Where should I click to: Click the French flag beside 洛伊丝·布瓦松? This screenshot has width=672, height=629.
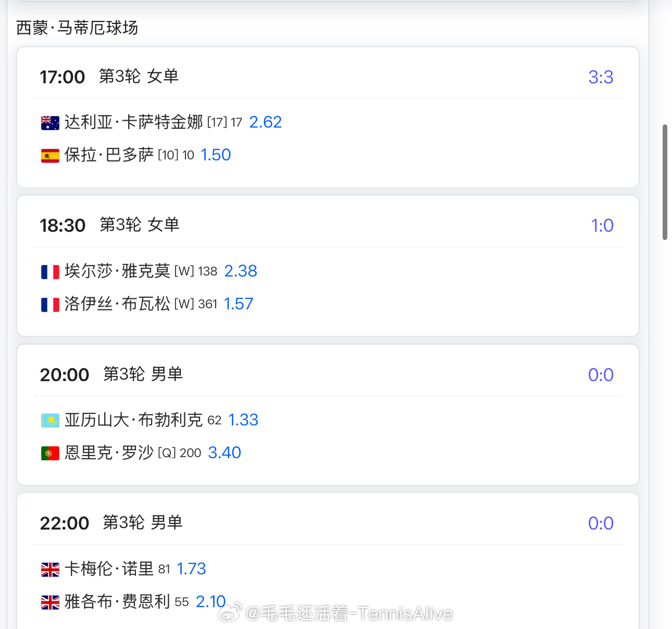(x=50, y=305)
